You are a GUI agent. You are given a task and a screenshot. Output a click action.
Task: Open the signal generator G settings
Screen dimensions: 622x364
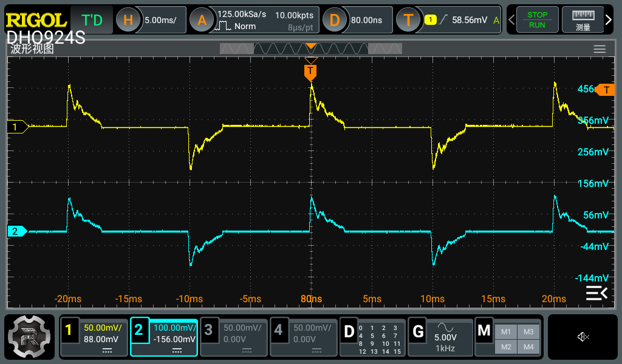tap(418, 331)
